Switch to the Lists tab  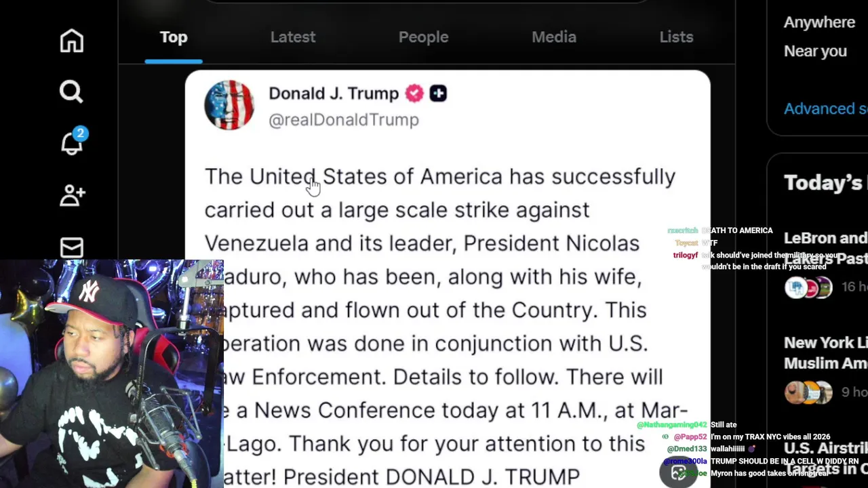(676, 37)
